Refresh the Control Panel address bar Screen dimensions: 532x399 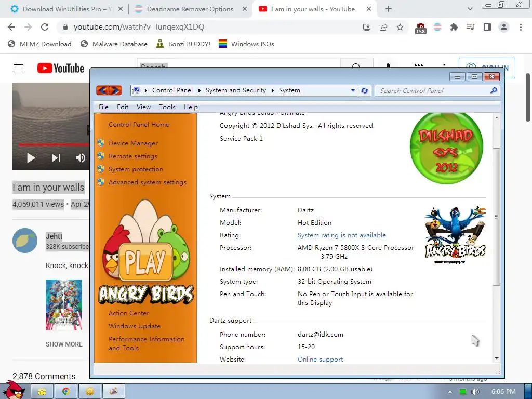point(364,90)
